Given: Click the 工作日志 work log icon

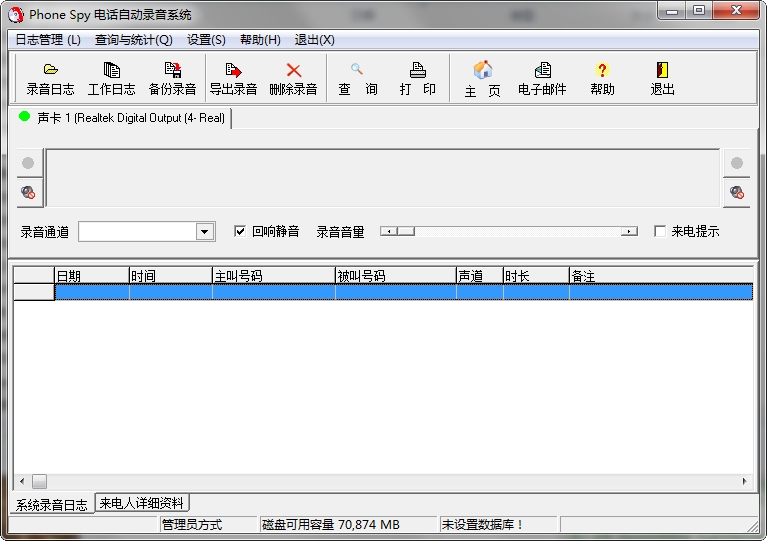Looking at the screenshot, I should pyautogui.click(x=111, y=78).
